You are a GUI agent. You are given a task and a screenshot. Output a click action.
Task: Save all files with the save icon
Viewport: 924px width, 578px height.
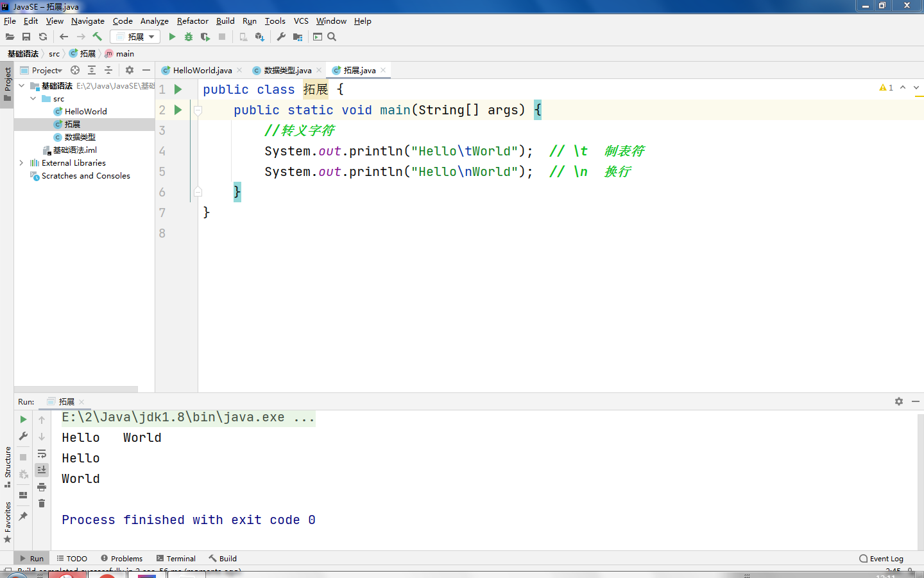[26, 37]
